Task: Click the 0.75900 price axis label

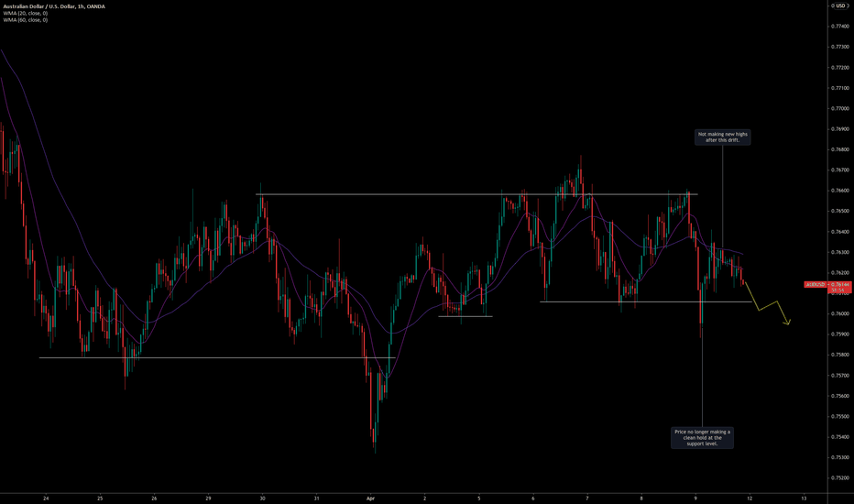Action: point(839,334)
